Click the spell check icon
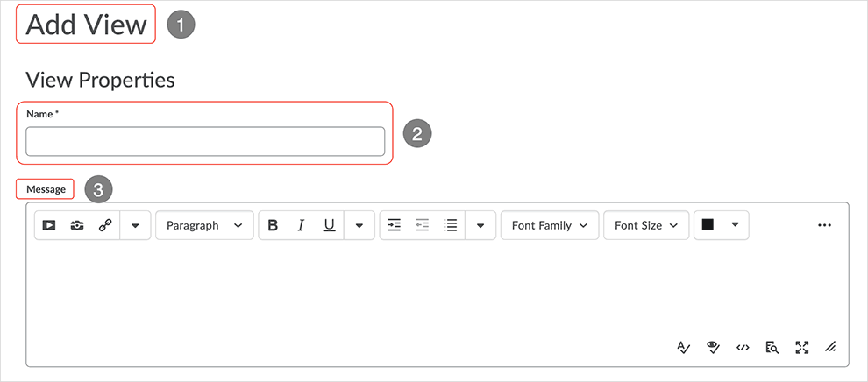868x382 pixels. click(x=684, y=347)
